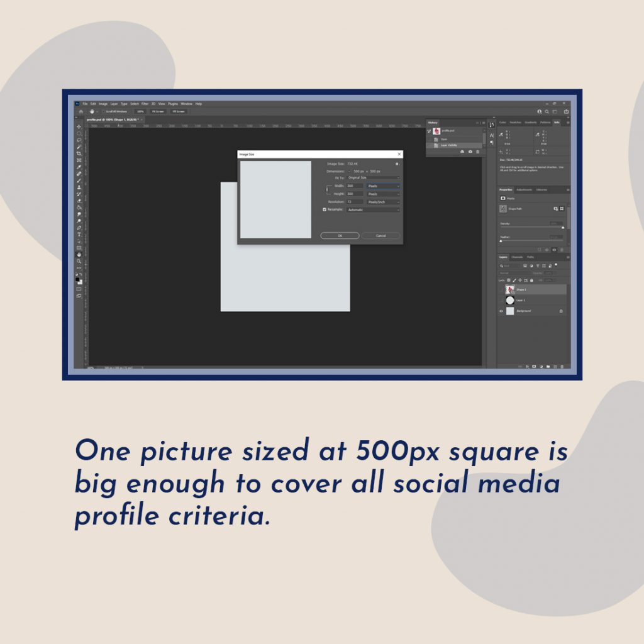Click the search icon at top right

click(547, 112)
